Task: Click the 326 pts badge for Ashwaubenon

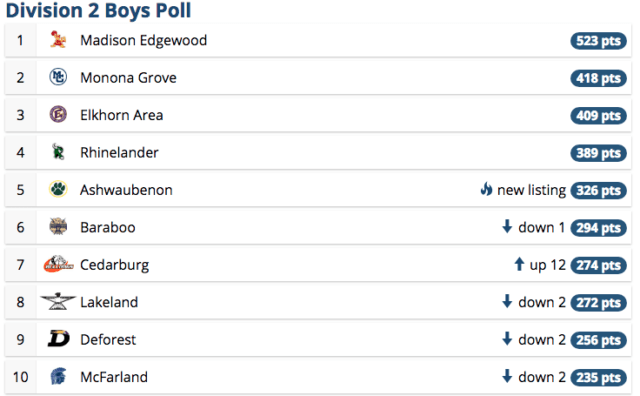Action: (x=598, y=190)
